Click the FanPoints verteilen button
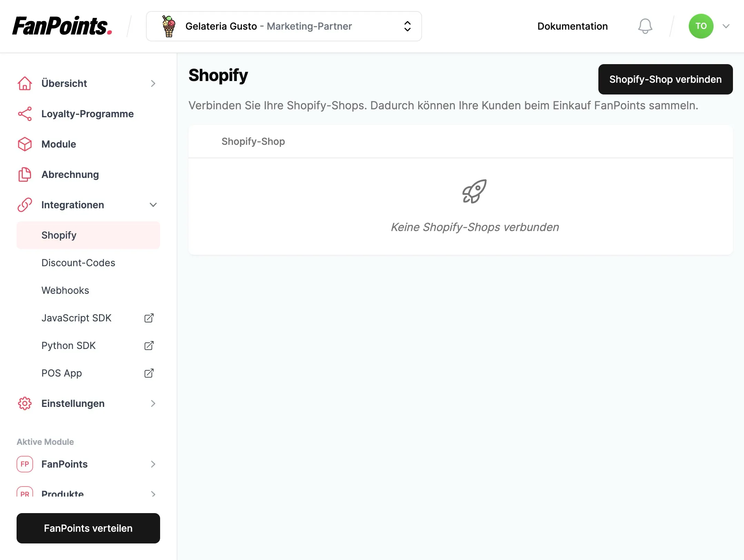Image resolution: width=744 pixels, height=560 pixels. [88, 528]
